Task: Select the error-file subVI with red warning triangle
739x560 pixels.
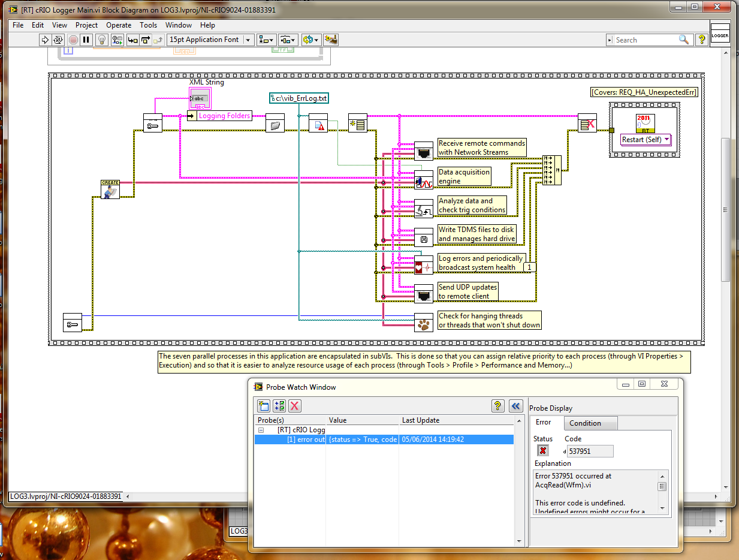Action: [318, 122]
